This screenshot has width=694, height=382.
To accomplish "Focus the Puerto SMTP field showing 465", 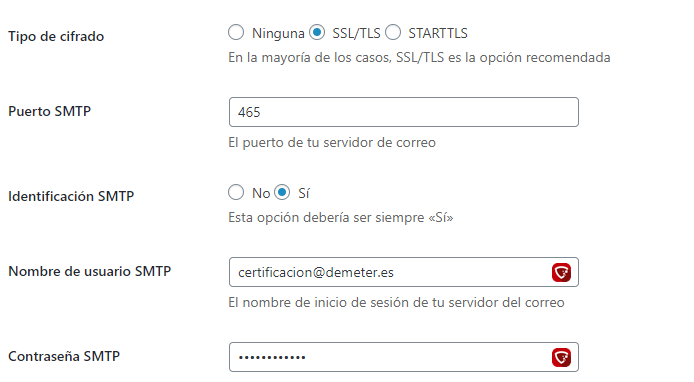I will pos(404,112).
